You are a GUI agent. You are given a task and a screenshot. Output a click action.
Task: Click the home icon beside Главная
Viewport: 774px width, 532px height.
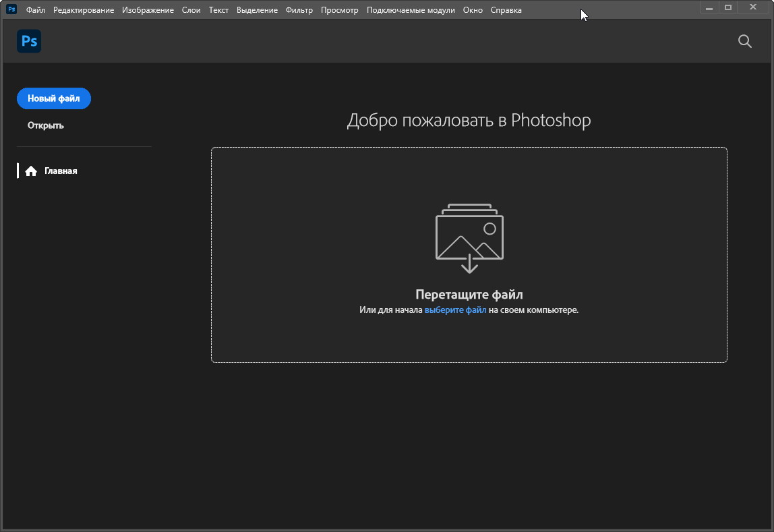pos(31,171)
